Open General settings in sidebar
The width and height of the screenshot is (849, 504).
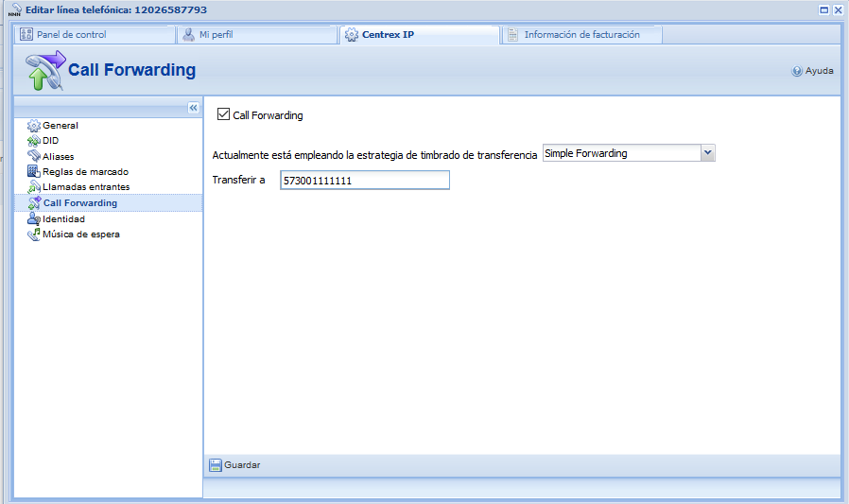tap(61, 126)
